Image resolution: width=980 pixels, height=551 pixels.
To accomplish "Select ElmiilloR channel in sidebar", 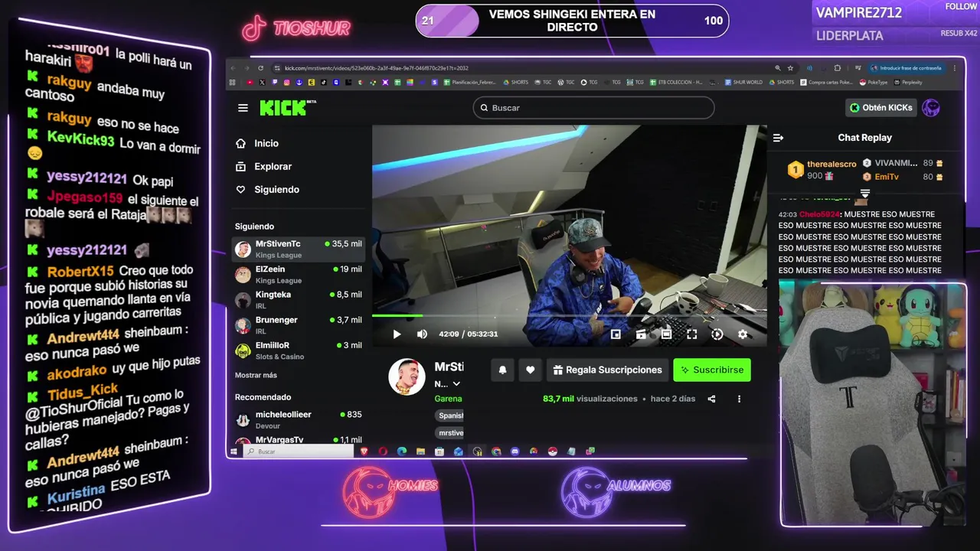I will click(x=299, y=350).
